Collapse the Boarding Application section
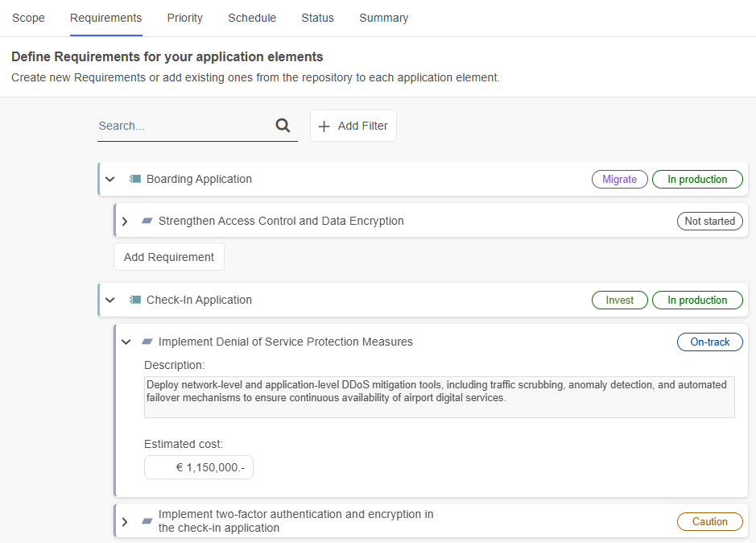Viewport: 756px width, 543px height. pyautogui.click(x=110, y=179)
